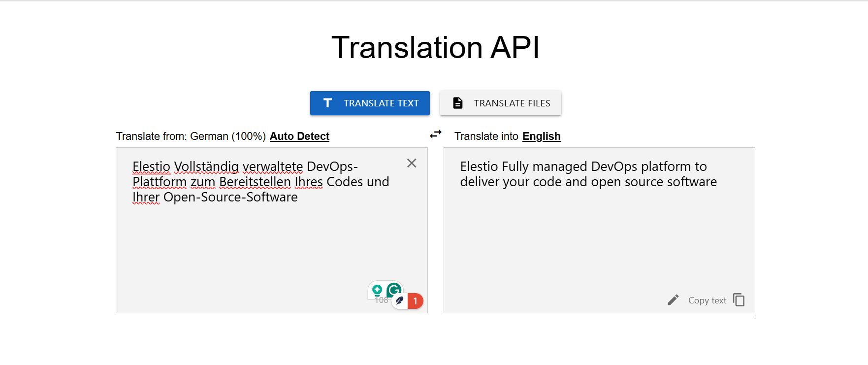868x365 pixels.
Task: Open the feather quill extension icon
Action: [399, 300]
